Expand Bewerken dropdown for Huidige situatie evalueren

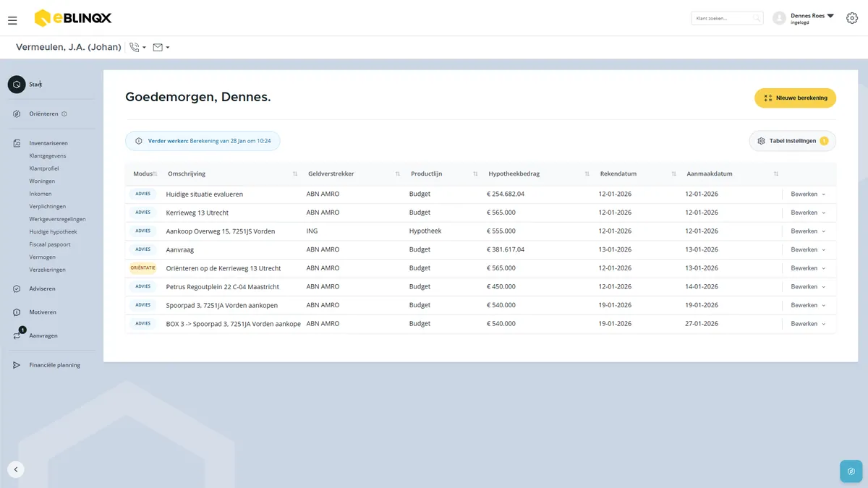pyautogui.click(x=808, y=194)
